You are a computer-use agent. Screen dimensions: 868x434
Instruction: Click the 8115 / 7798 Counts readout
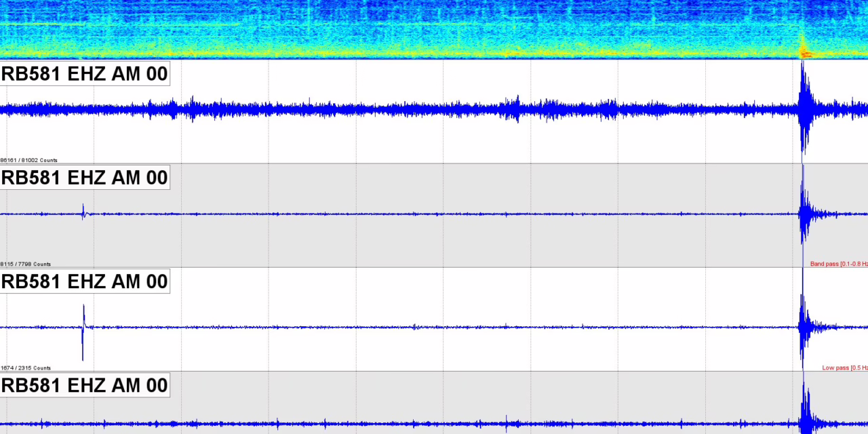point(26,264)
